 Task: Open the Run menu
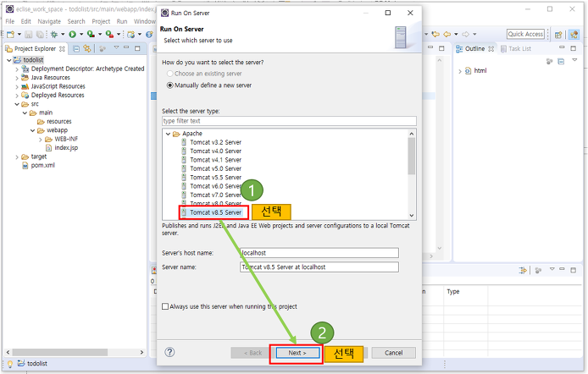(122, 21)
